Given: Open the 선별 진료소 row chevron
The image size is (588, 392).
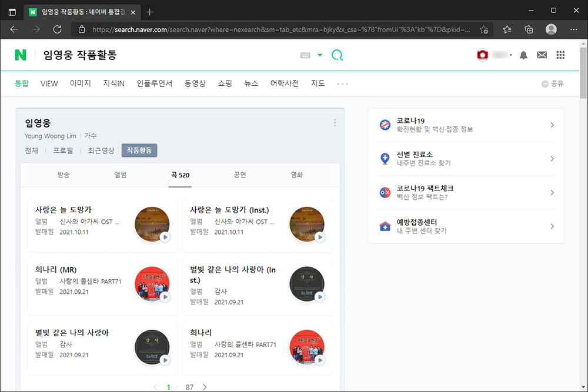Looking at the screenshot, I should pyautogui.click(x=552, y=159).
